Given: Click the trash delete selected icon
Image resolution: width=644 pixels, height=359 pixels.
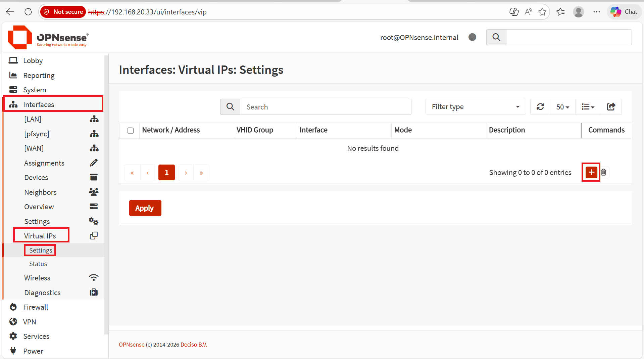Looking at the screenshot, I should pos(604,172).
